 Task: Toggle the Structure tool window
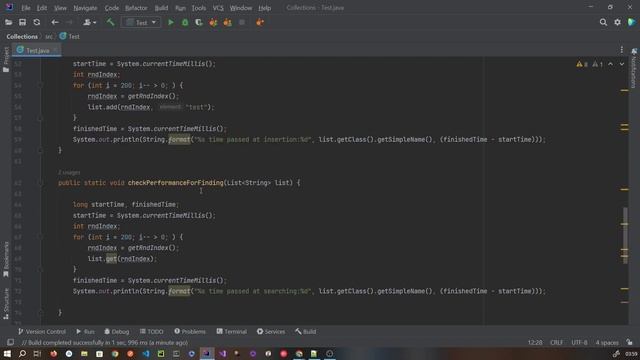click(6, 304)
